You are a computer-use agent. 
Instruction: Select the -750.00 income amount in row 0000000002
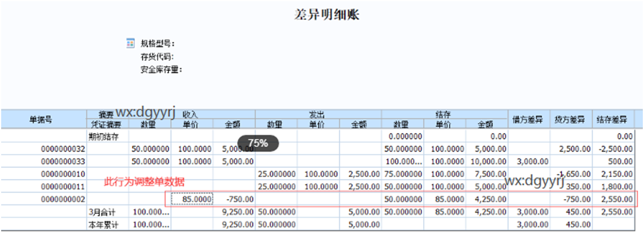[x=240, y=199]
